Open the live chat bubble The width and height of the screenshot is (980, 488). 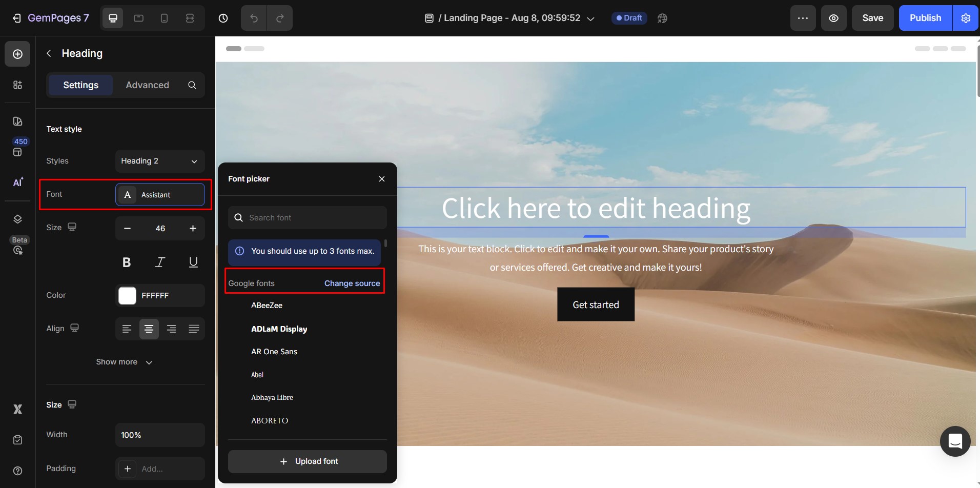point(955,441)
